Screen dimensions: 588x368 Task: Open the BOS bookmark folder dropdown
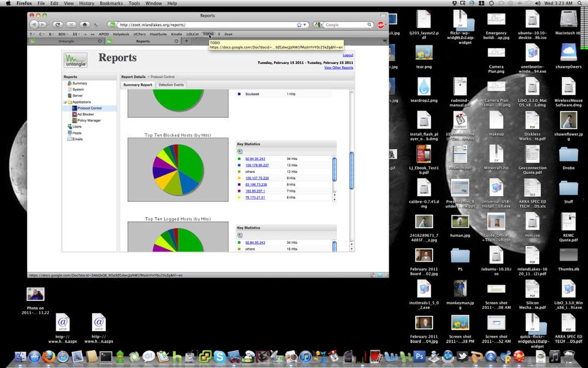(63, 34)
